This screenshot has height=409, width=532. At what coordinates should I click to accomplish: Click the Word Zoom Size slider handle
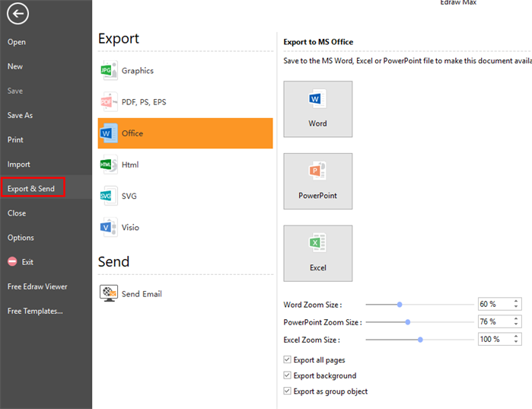(400, 304)
